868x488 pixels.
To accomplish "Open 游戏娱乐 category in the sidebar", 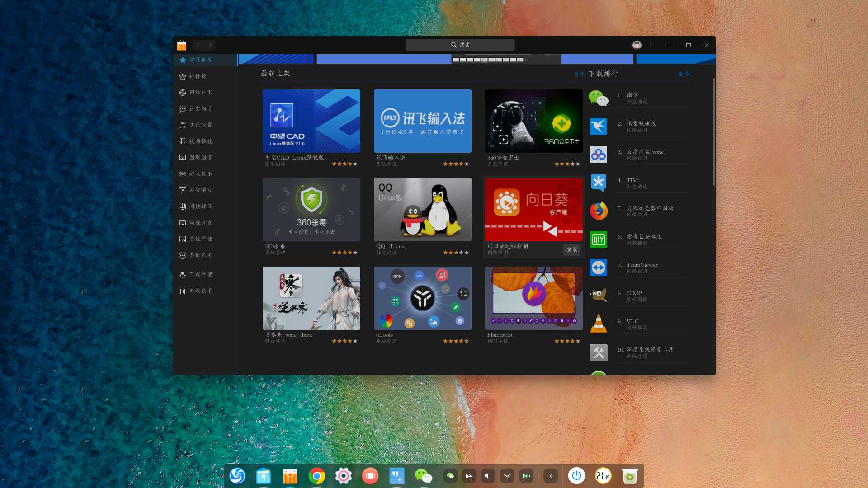I will (200, 174).
